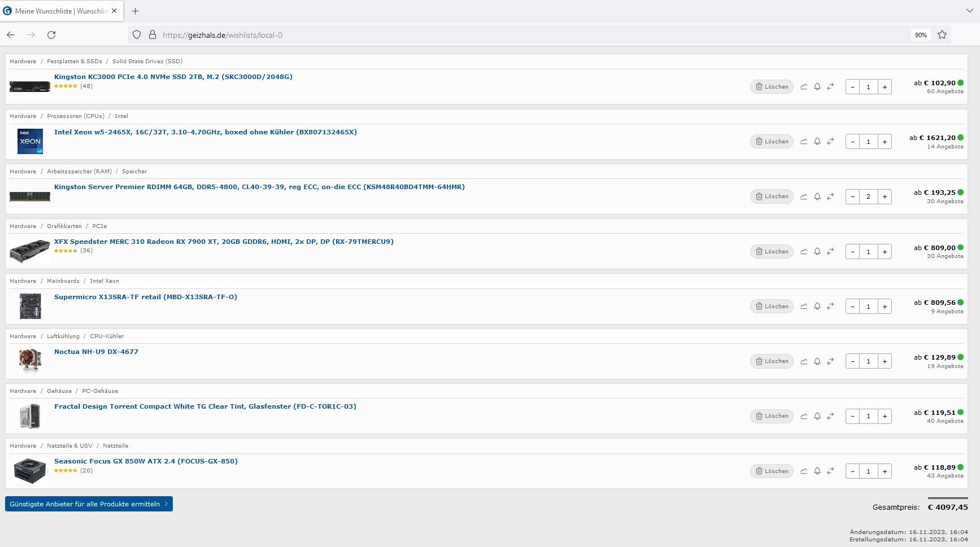
Task: Decrease quantity of Fractal Design Torrent Compact
Action: tap(852, 416)
